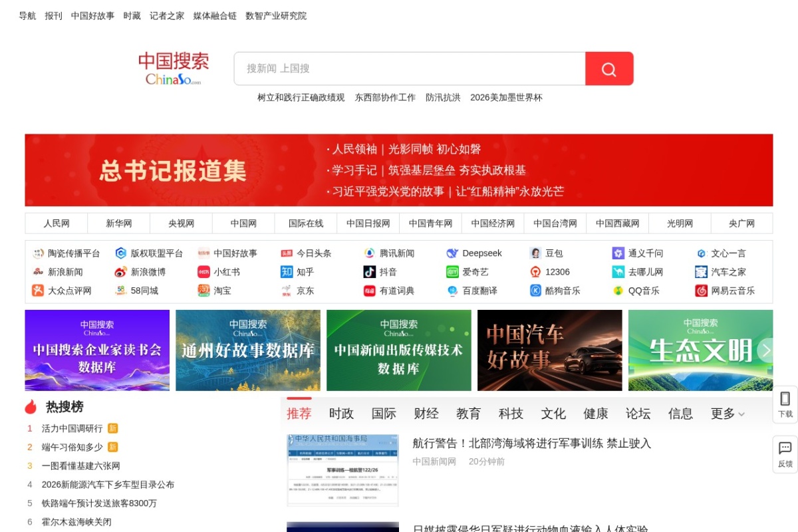The width and height of the screenshot is (798, 532).
Task: Click the 汽车之家 icon
Action: tap(701, 272)
